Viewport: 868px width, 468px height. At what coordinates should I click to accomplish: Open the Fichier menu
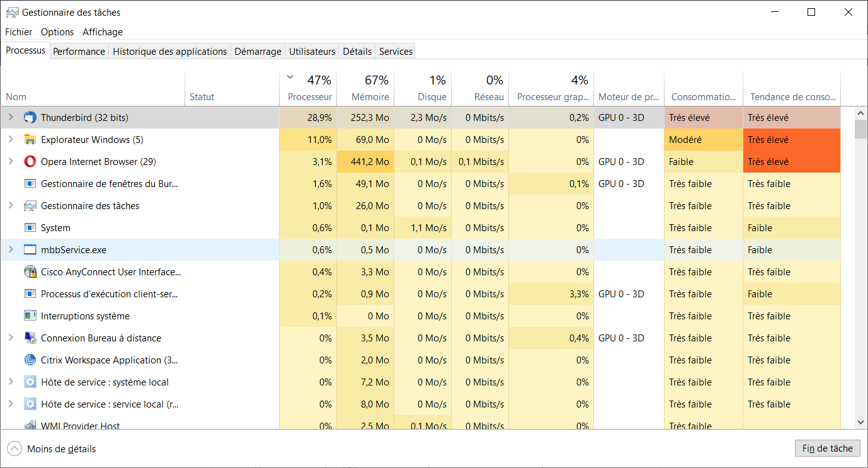19,32
